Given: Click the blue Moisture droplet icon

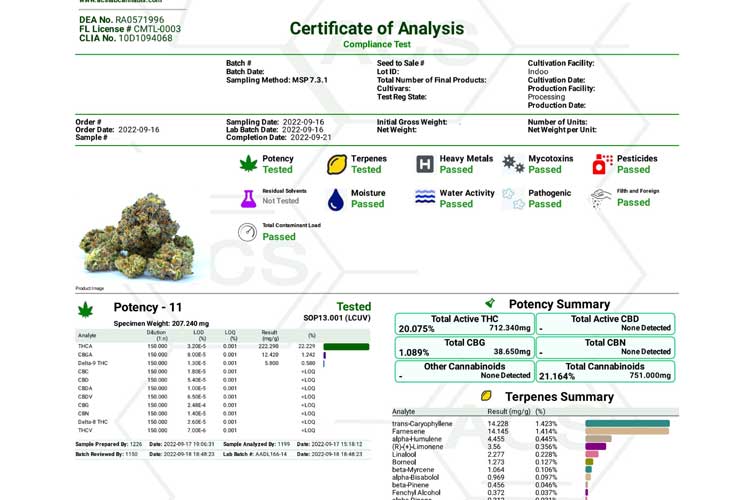Looking at the screenshot, I should pos(336,199).
